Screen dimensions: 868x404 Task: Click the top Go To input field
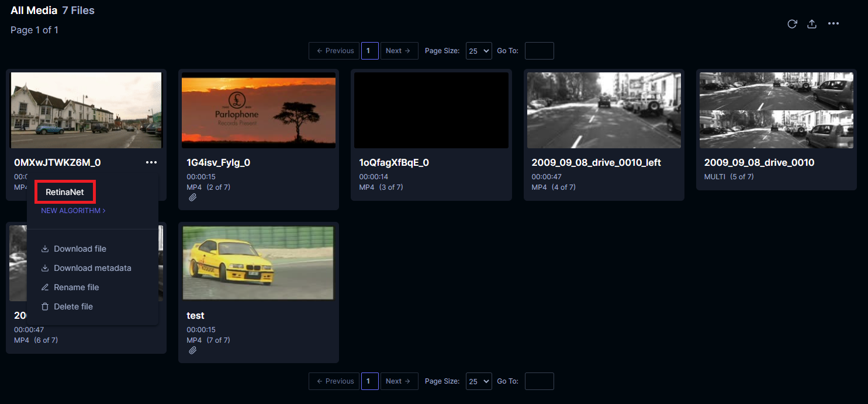(539, 51)
